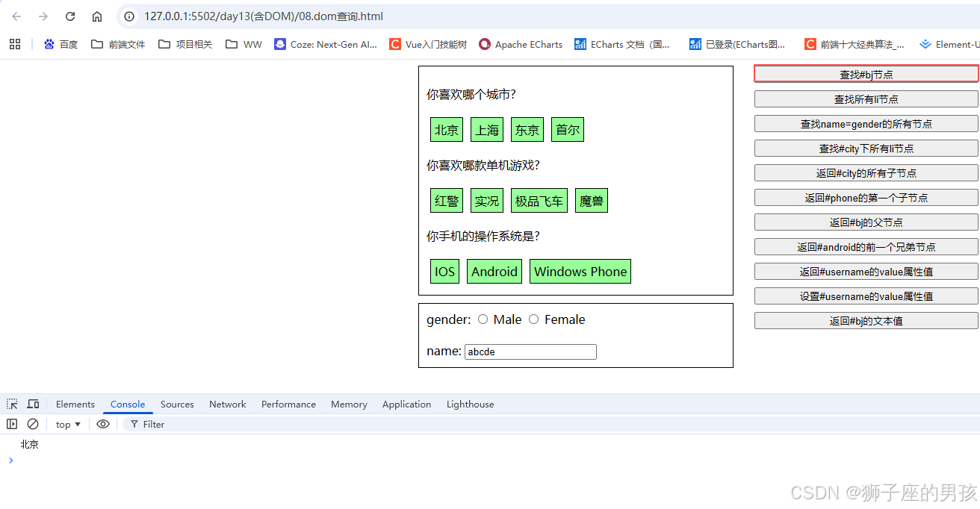Click the browser forward arrow
This screenshot has height=509, width=980.
click(43, 16)
